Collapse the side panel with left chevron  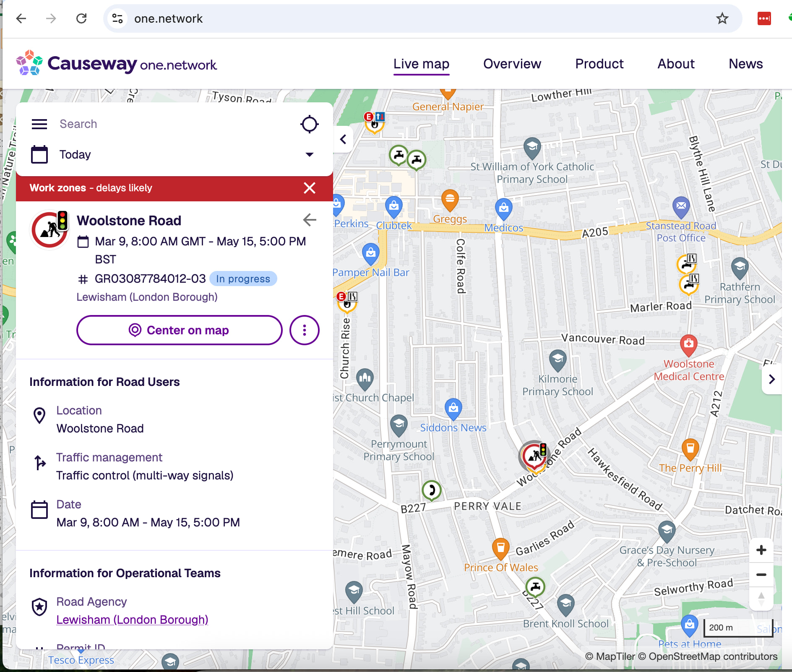click(x=343, y=139)
